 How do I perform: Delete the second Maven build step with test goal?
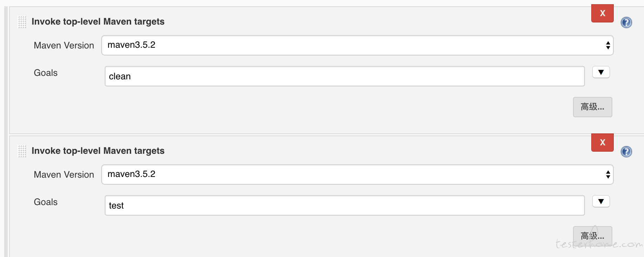pyautogui.click(x=603, y=143)
